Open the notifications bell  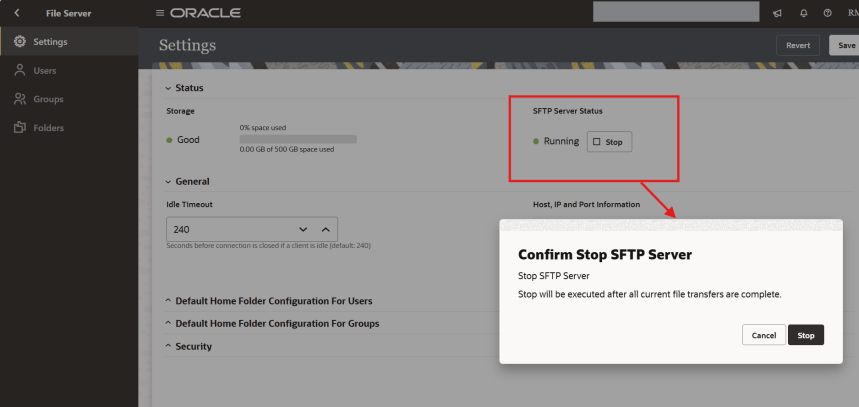tap(802, 13)
